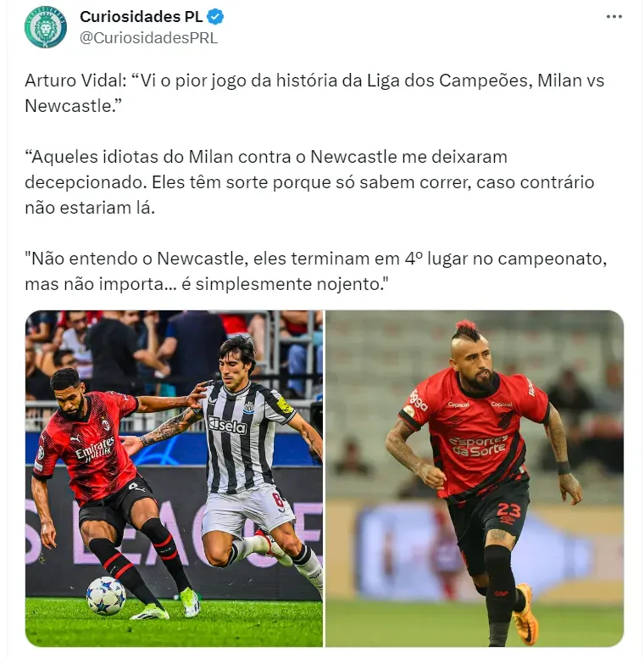Click the Curiosidades PL display name
The image size is (644, 658).
coord(142,17)
